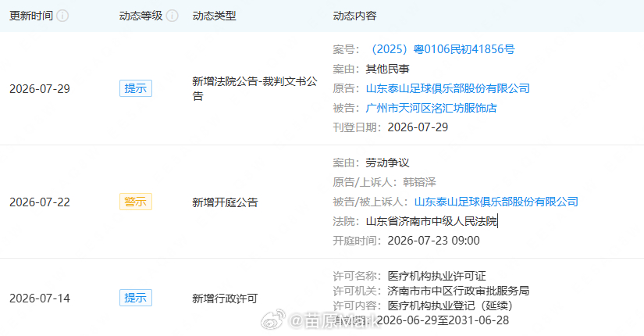Click permit content 医疗机构执业登记（延续）
Image resolution: width=644 pixels, height=336 pixels.
click(x=450, y=306)
